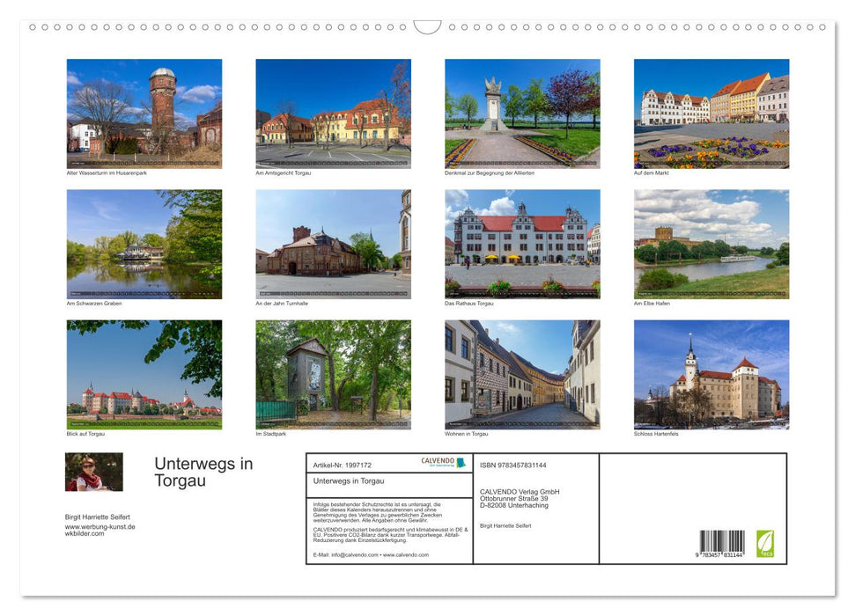This screenshot has width=855, height=616.
Task: Select the 'Im Stadtpark' thumbnail
Action: [x=332, y=374]
